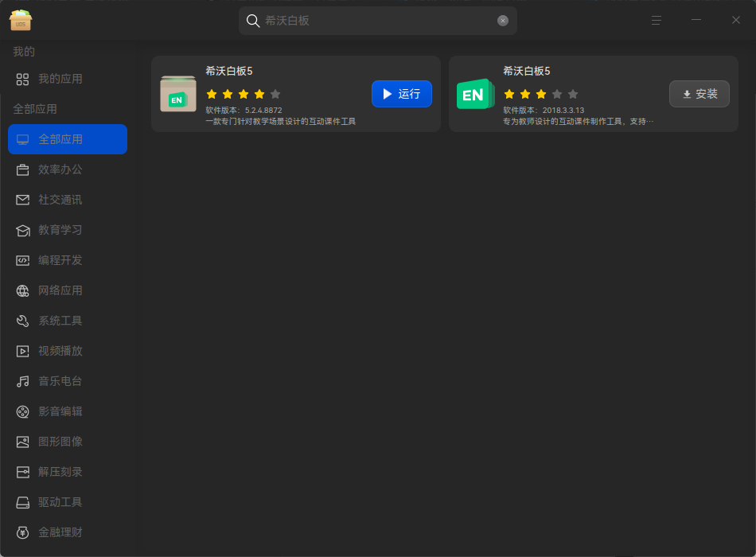Click the magnifier search icon
The width and height of the screenshot is (756, 557).
252,21
